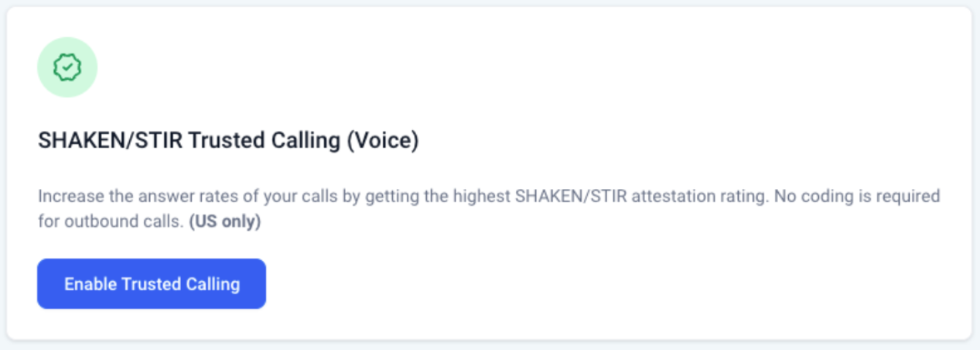Screen dimensions: 980x350
Task: Click the word "Calling" on the blue button
Action: [213, 284]
